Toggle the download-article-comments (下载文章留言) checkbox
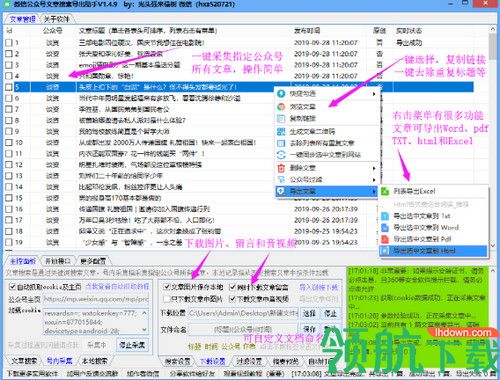 (232, 287)
